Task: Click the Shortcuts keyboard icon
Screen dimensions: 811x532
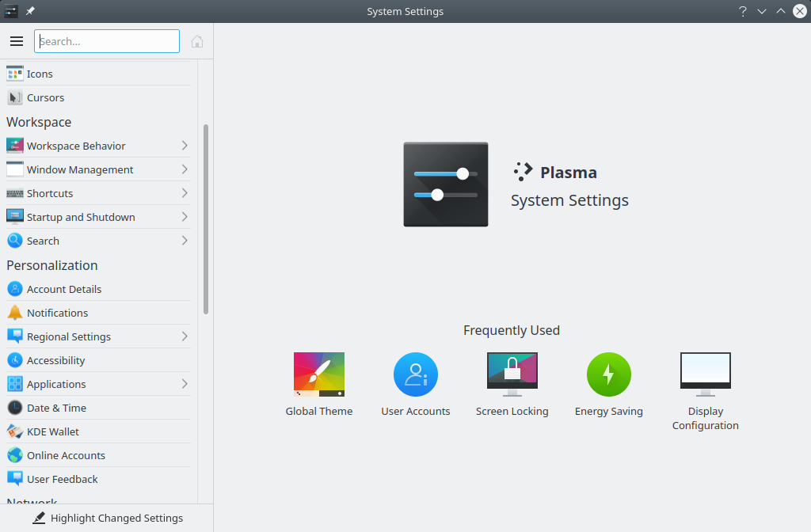Action: (15, 193)
